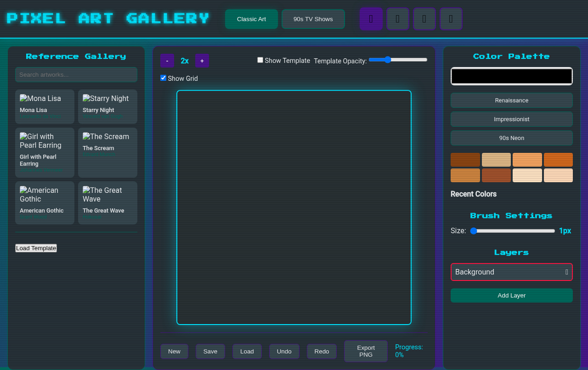Select the fill bucket tool
The height and width of the screenshot is (370, 588).
(x=424, y=18)
